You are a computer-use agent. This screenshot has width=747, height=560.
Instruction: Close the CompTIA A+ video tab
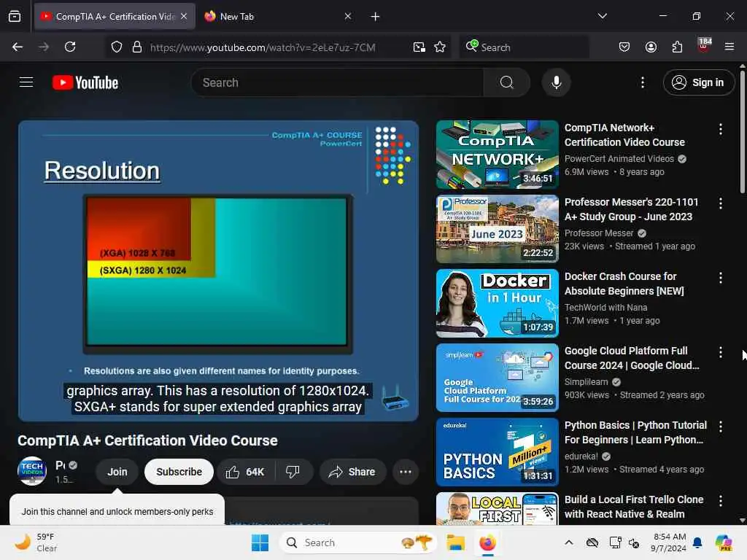pyautogui.click(x=184, y=16)
